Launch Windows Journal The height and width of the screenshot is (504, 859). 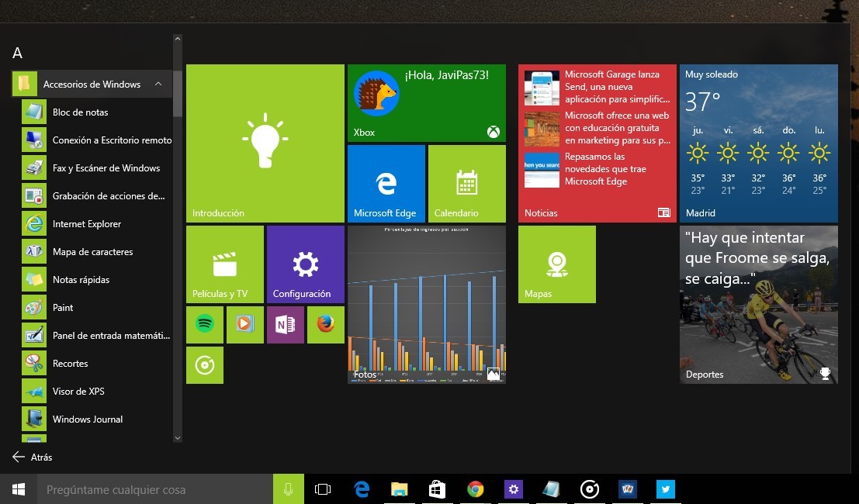point(97,419)
